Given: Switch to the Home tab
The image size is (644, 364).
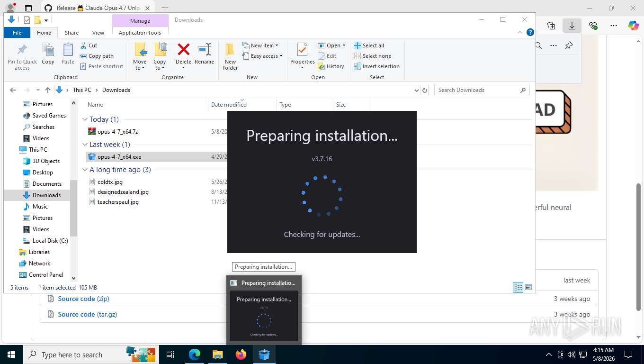Looking at the screenshot, I should 44,33.
